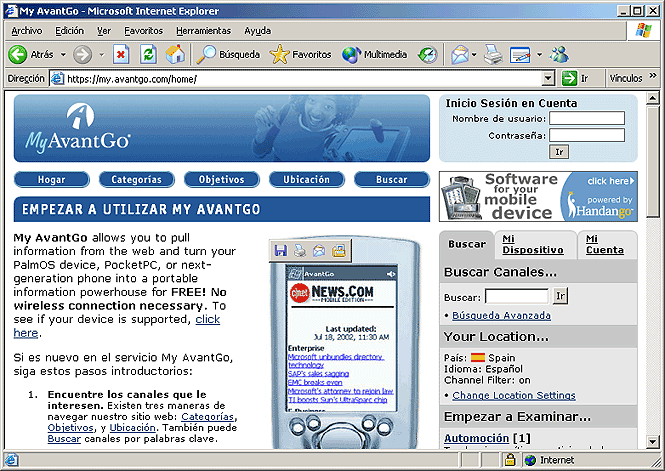Click the page icon in address bar
This screenshot has height=471, width=665.
tap(57, 78)
